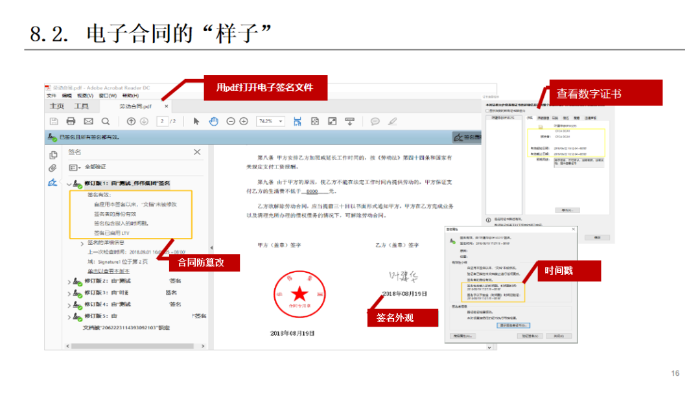Close the 劳动合同.pdf document tab
The width and height of the screenshot is (700, 394).
166,106
